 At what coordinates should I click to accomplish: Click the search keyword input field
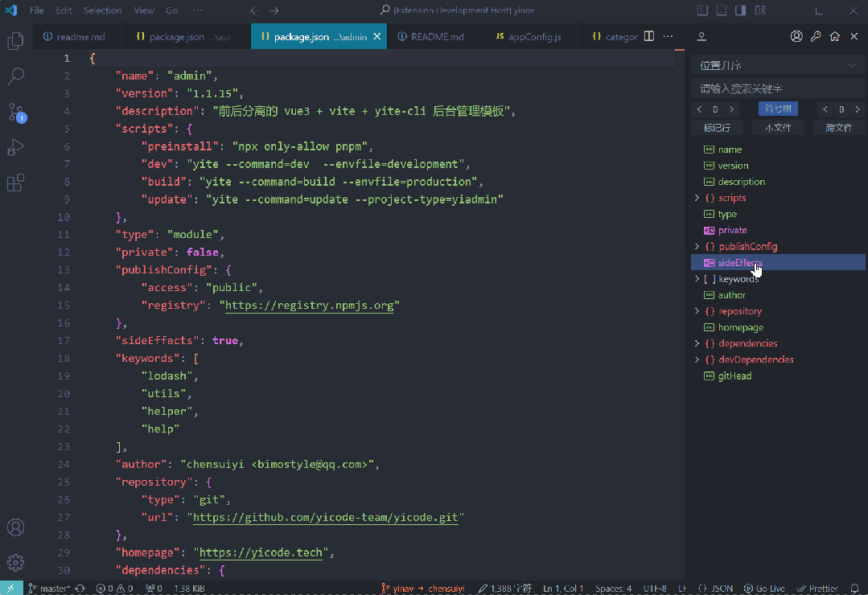(778, 88)
